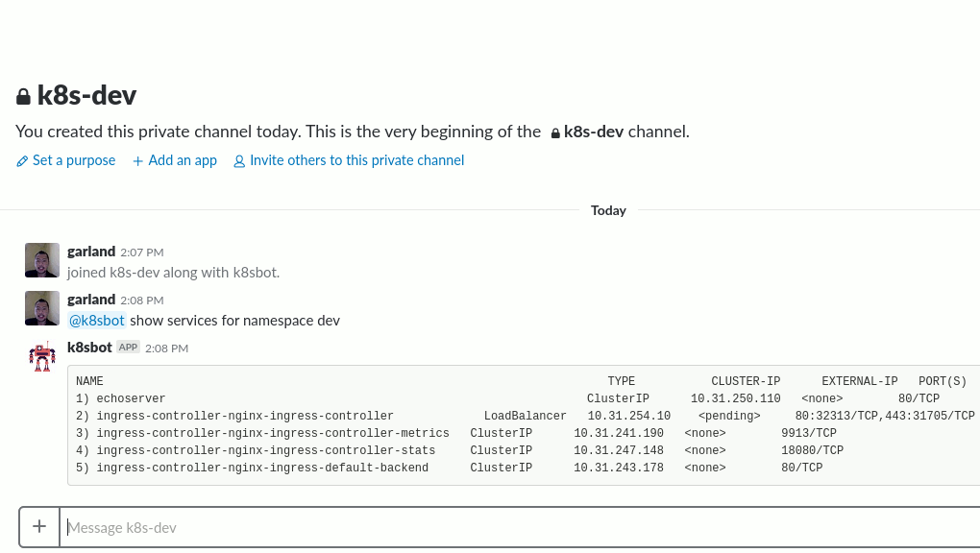Viewport: 980px width, 553px height.
Task: Click the PORT(S) column header
Action: (x=943, y=381)
